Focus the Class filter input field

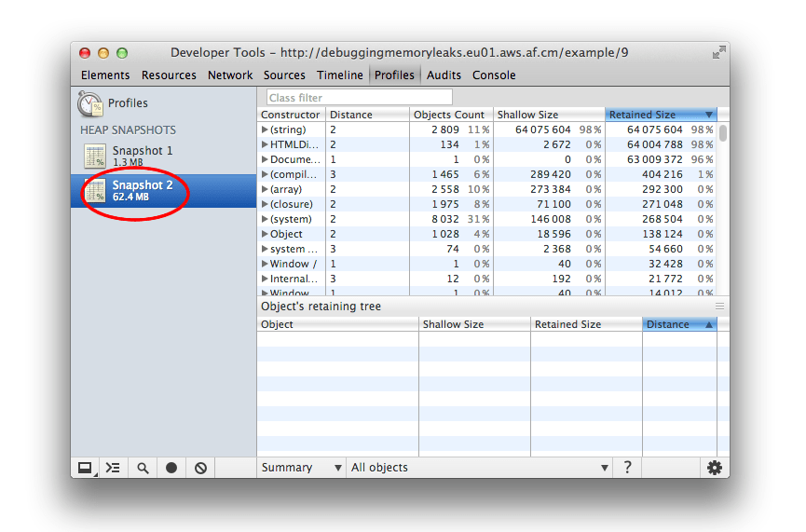tap(359, 97)
